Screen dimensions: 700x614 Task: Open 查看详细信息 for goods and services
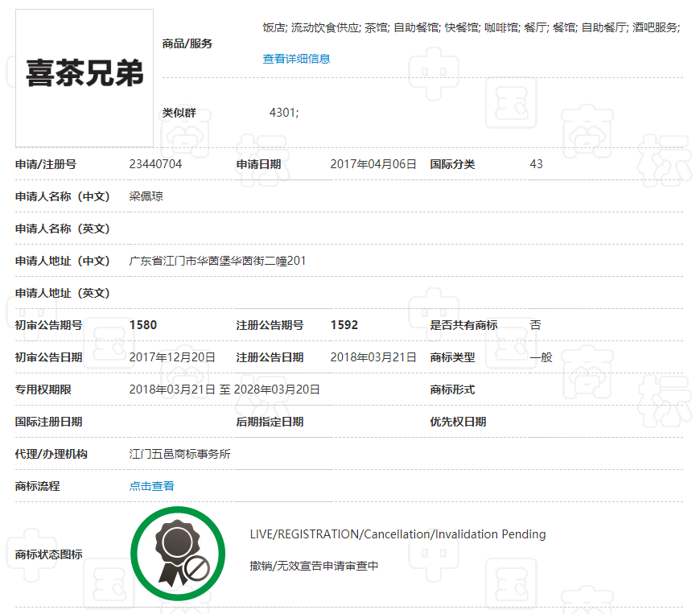tap(296, 58)
